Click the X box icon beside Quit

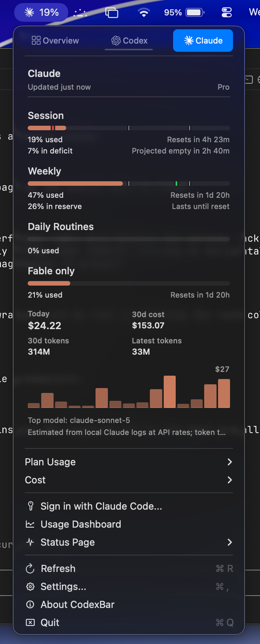click(30, 623)
